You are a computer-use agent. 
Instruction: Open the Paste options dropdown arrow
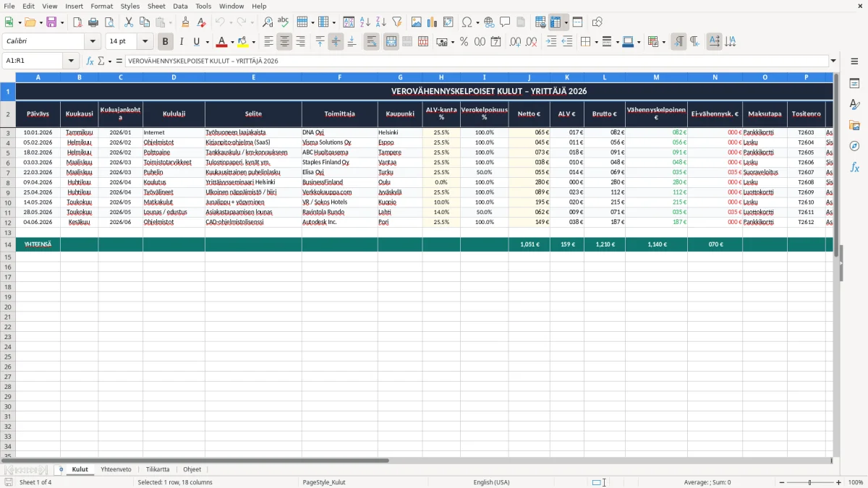pos(170,22)
